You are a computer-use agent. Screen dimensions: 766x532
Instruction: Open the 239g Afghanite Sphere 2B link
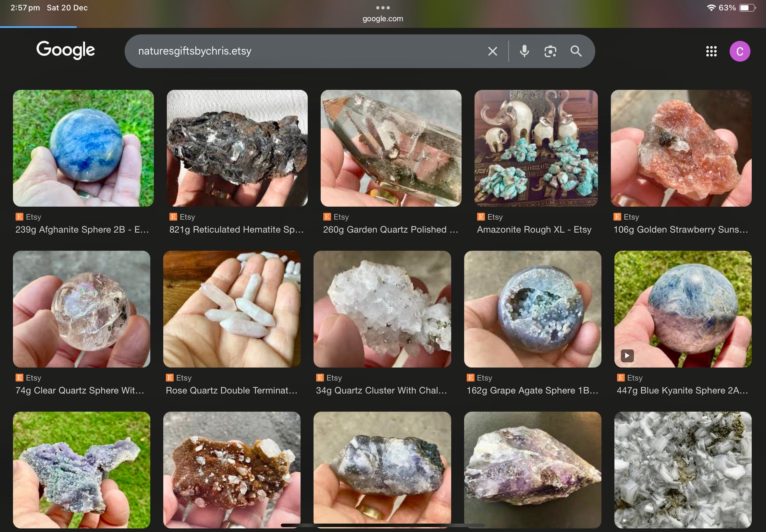pyautogui.click(x=82, y=229)
